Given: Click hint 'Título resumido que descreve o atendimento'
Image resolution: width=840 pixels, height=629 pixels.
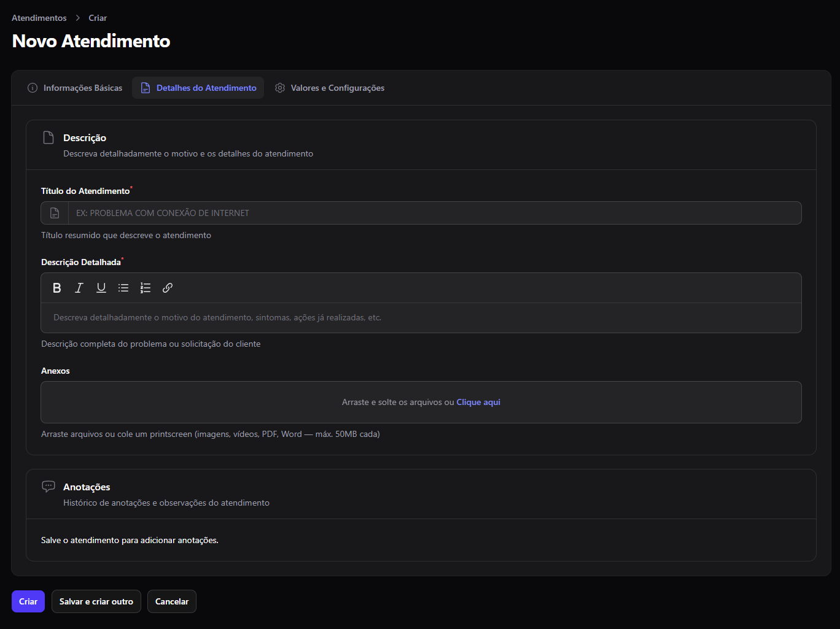Looking at the screenshot, I should pyautogui.click(x=126, y=235).
